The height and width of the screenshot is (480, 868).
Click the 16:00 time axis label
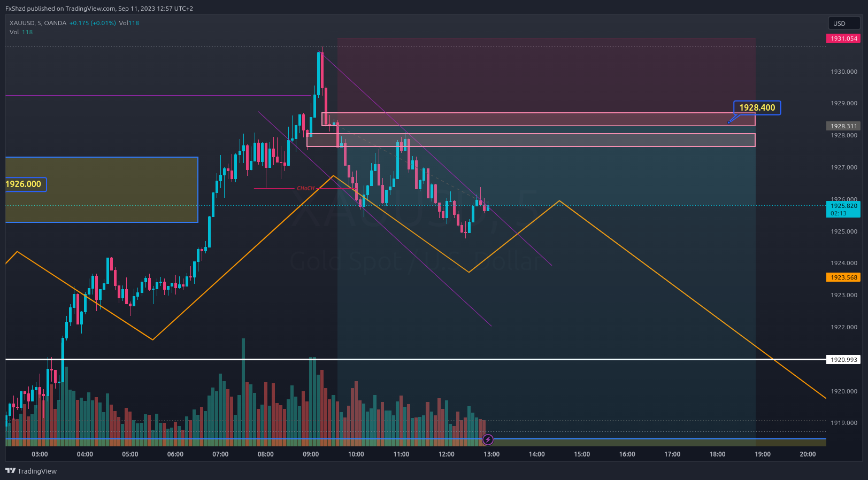tap(627, 454)
